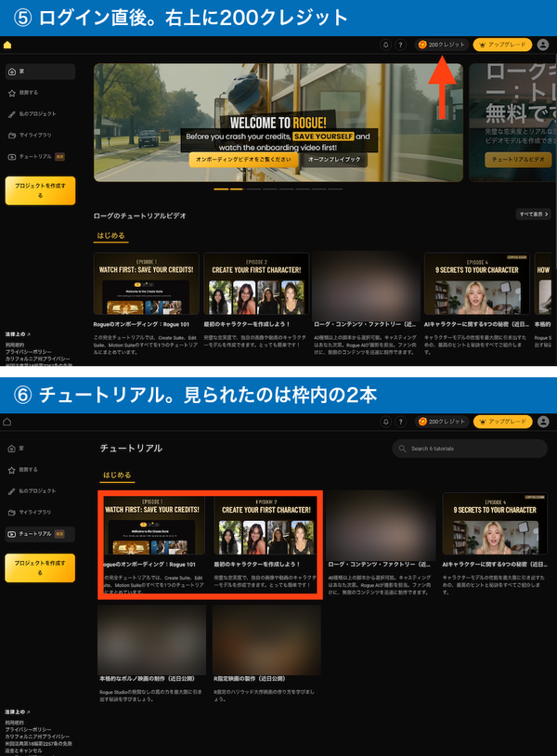Open the blurred thumbnail above R指定映画の製作
The image size is (557, 756).
pos(266,640)
